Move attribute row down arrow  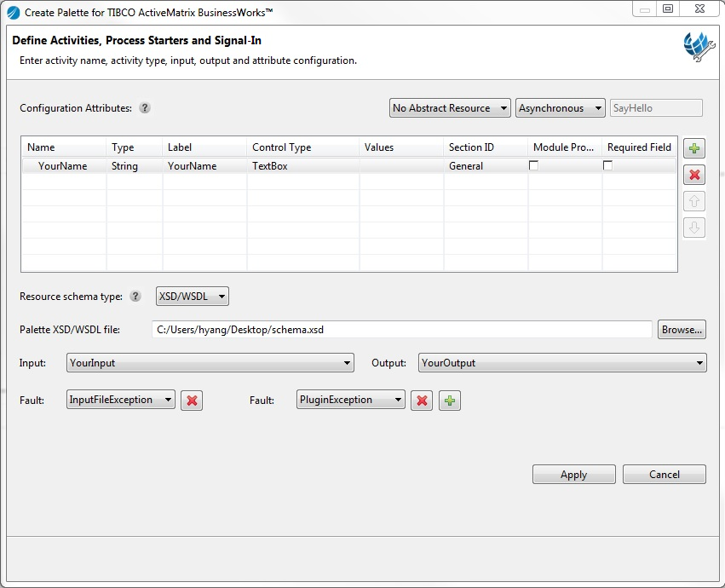click(694, 228)
